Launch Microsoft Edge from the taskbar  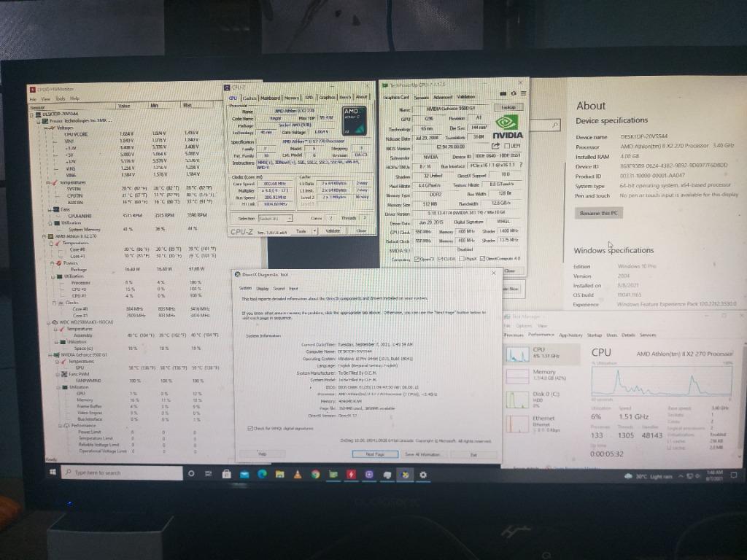click(x=262, y=474)
